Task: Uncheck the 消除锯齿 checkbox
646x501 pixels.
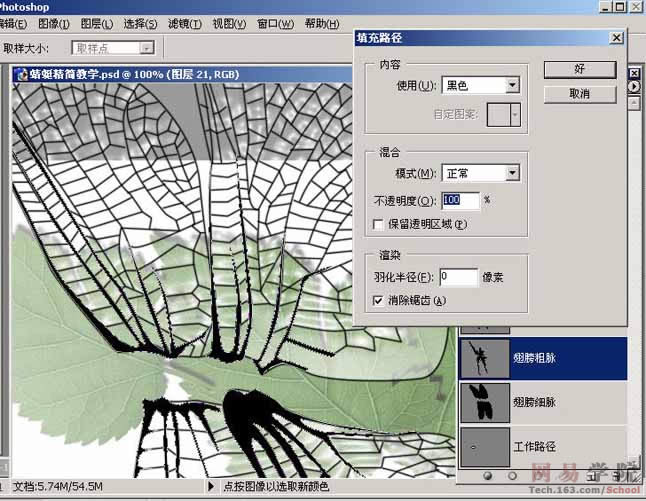Action: point(378,301)
